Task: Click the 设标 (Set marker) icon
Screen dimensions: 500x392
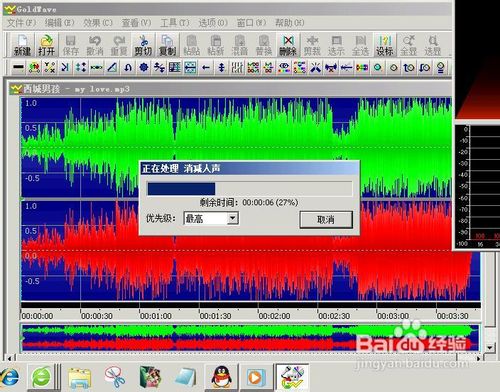Action: tap(384, 45)
